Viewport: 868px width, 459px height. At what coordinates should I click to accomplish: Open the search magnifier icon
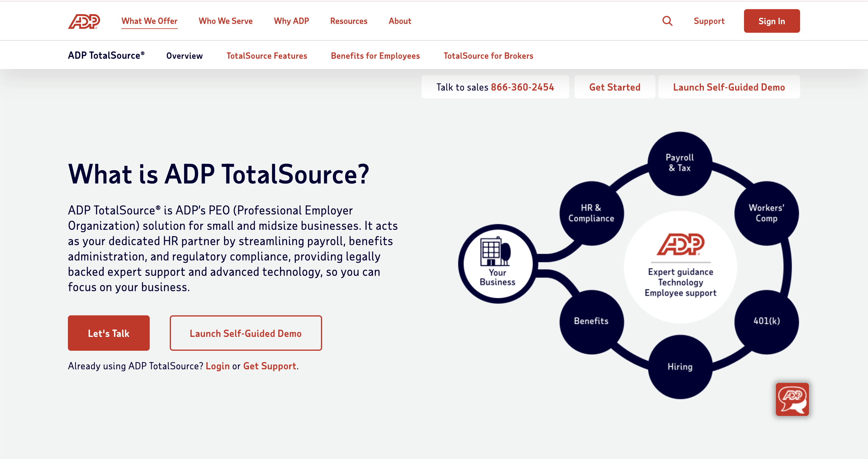click(x=667, y=21)
